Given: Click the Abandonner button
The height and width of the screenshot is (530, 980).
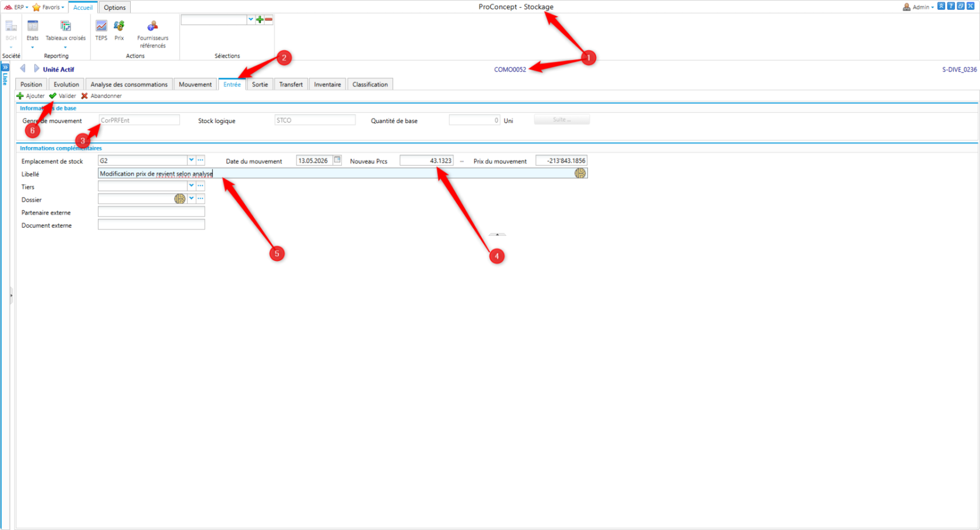Looking at the screenshot, I should click(101, 96).
